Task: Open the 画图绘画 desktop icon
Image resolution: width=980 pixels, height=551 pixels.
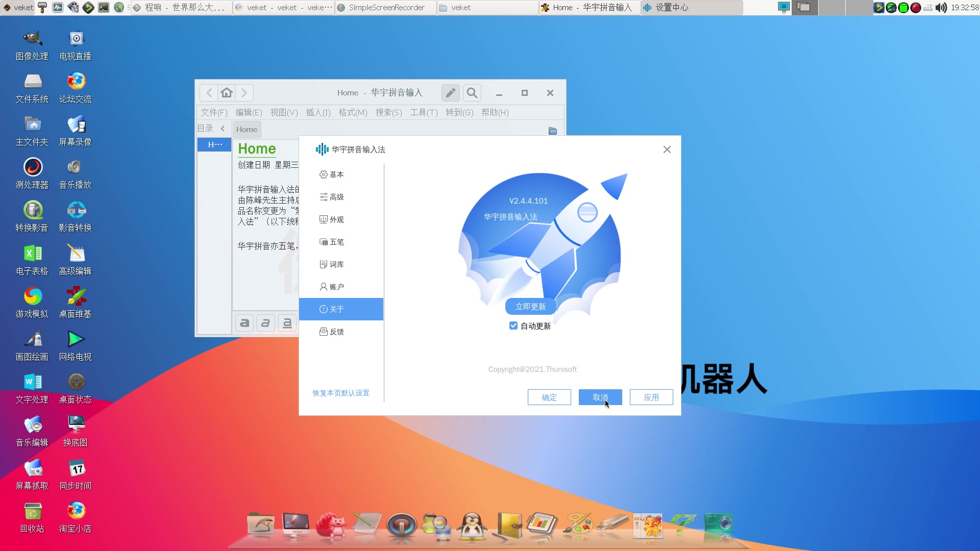Action: [x=32, y=346]
